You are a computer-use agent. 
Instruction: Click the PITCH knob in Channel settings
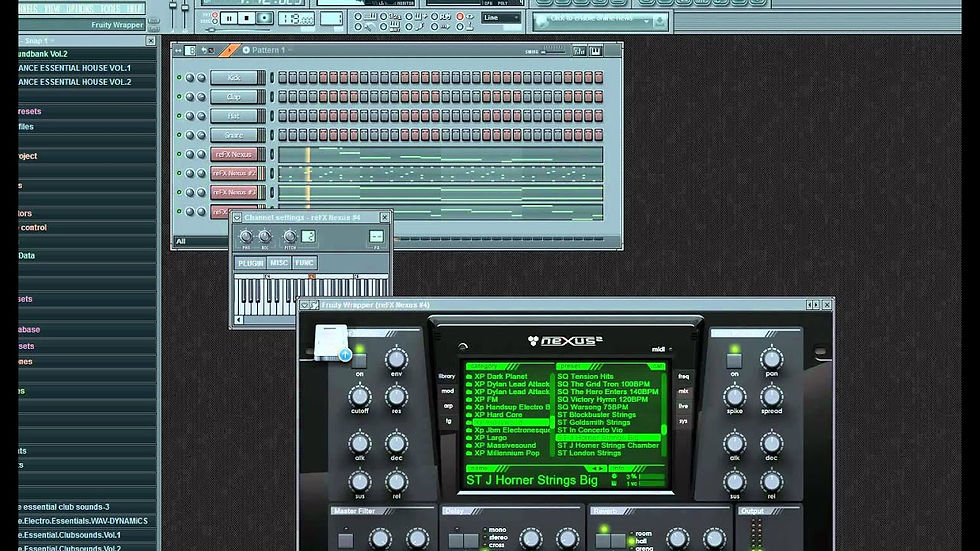point(290,236)
